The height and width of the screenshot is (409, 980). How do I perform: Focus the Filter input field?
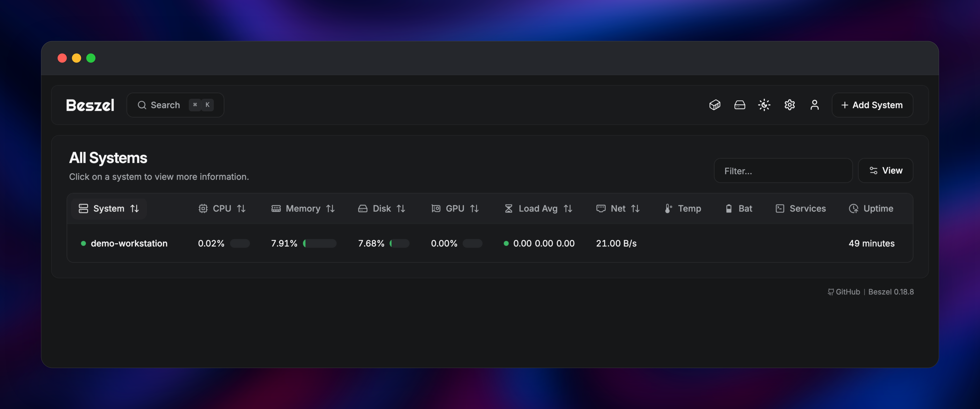coord(783,171)
